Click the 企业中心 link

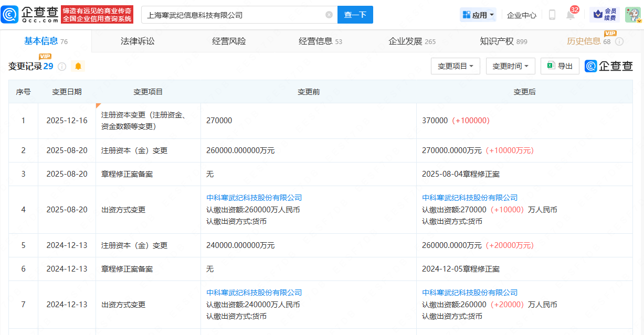point(521,15)
